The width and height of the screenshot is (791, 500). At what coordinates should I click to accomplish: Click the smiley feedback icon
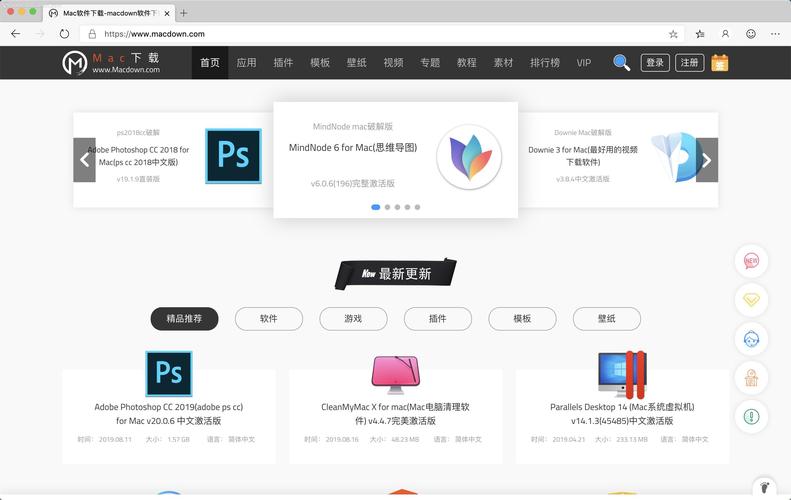[751, 34]
